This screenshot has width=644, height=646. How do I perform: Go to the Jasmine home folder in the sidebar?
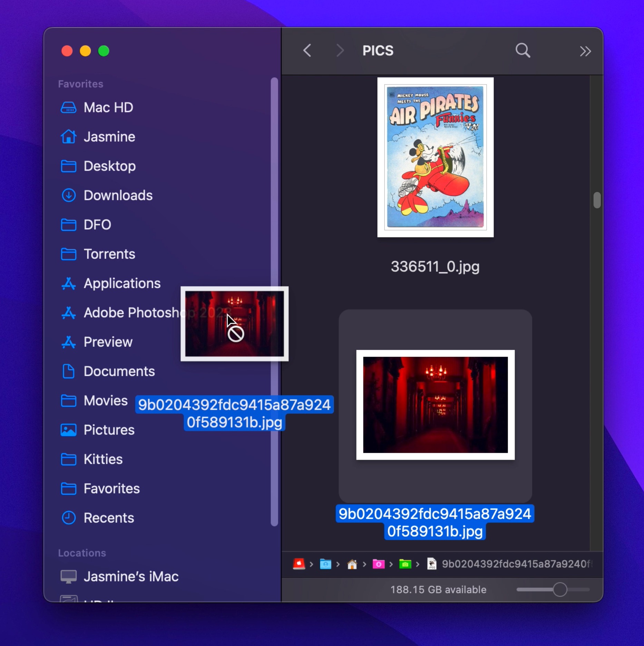coord(98,137)
